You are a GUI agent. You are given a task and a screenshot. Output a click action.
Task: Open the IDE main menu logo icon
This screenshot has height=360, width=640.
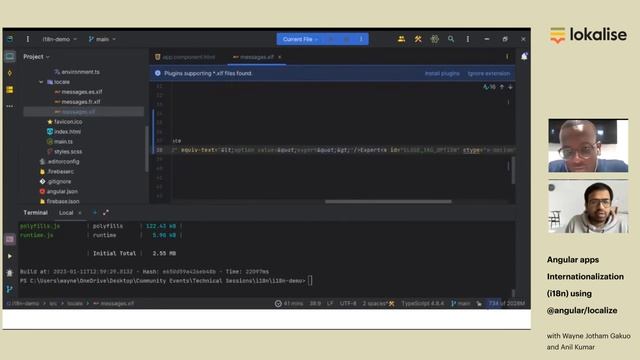(10, 39)
